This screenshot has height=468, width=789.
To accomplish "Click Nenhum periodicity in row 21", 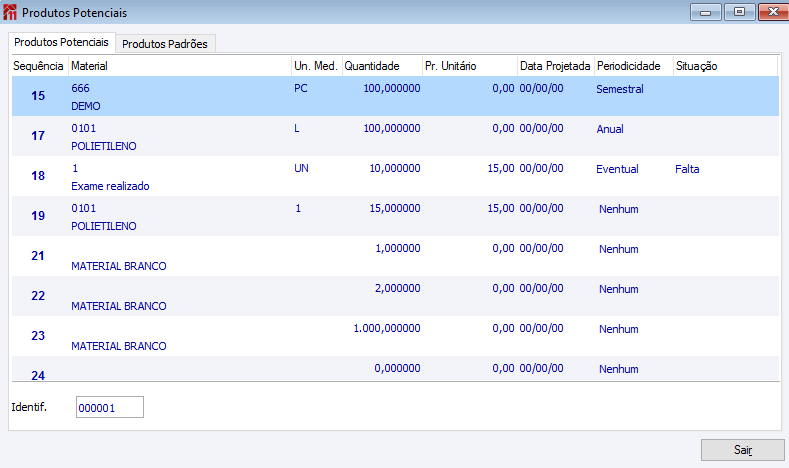I will click(x=618, y=249).
